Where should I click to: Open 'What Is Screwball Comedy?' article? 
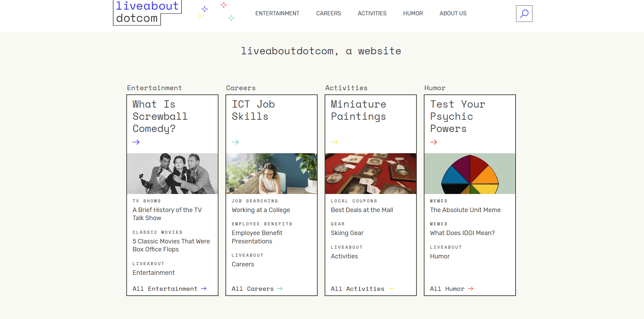tap(160, 116)
